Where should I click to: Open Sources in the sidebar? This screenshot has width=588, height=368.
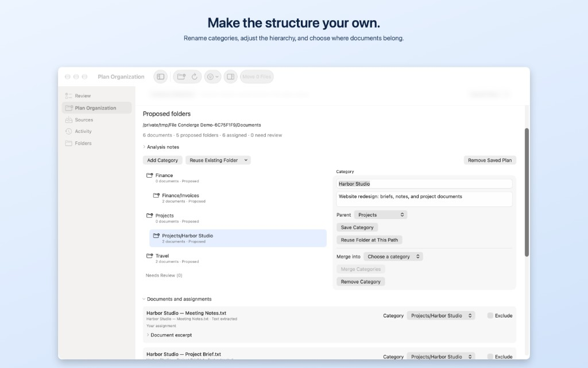(96, 120)
